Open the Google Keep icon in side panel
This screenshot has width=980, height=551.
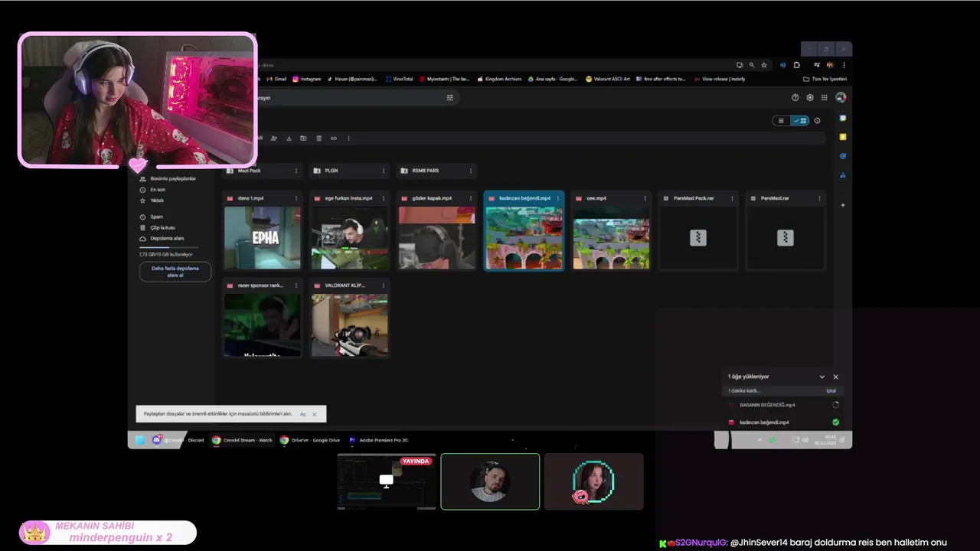(842, 137)
